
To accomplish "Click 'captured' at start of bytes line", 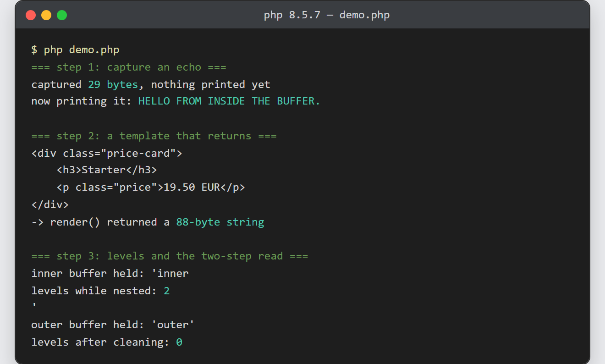I will pos(56,85).
